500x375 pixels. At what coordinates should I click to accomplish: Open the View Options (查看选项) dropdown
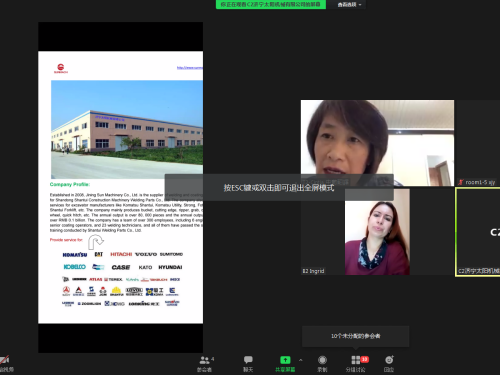[x=349, y=4]
